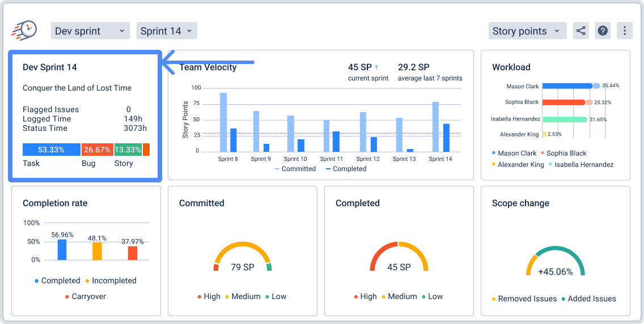The height and width of the screenshot is (324, 644).
Task: Click the share icon button
Action: point(581,31)
